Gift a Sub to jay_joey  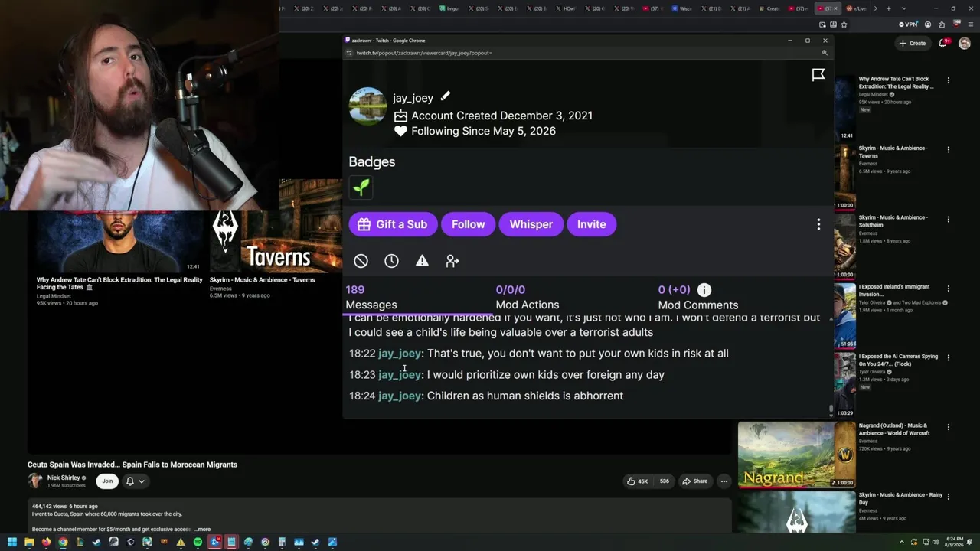pyautogui.click(x=393, y=224)
